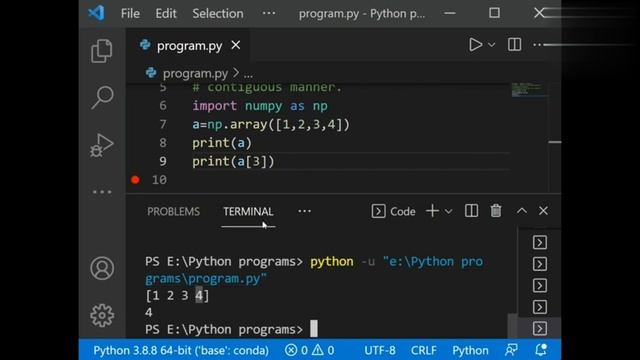
Task: Toggle the breakpoint on line 10
Action: pyautogui.click(x=135, y=180)
